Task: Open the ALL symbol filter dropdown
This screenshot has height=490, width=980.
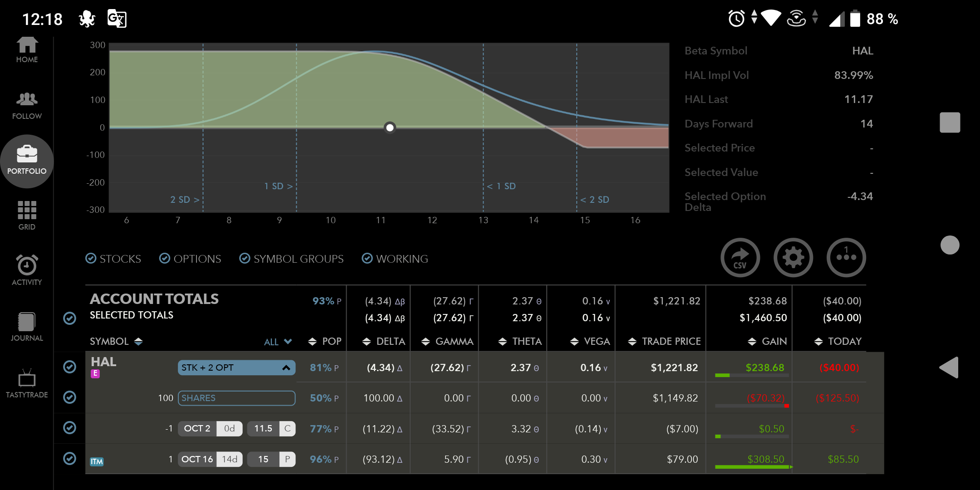Action: tap(278, 342)
